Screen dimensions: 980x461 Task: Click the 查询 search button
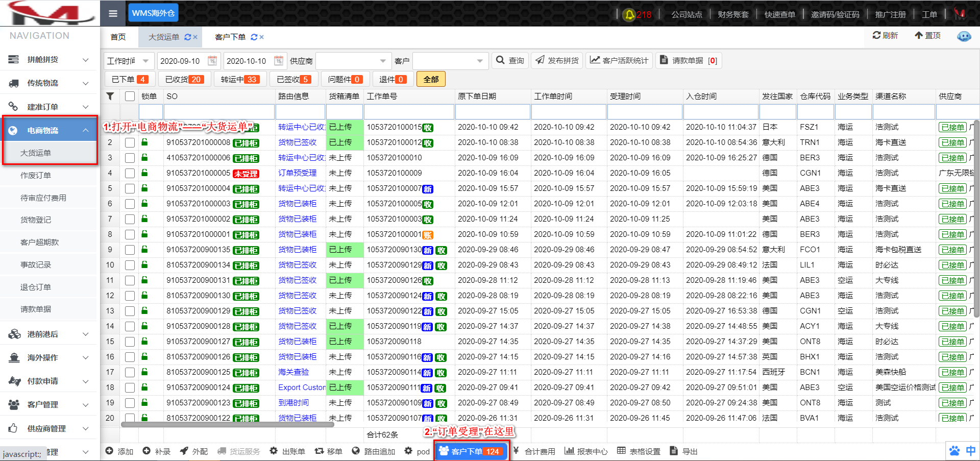pos(510,60)
